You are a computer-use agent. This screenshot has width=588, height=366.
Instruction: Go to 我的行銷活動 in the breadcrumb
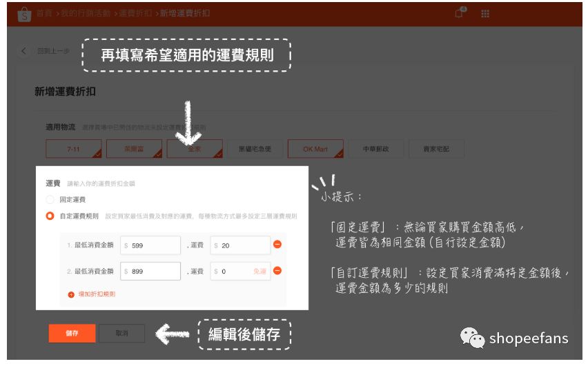86,14
